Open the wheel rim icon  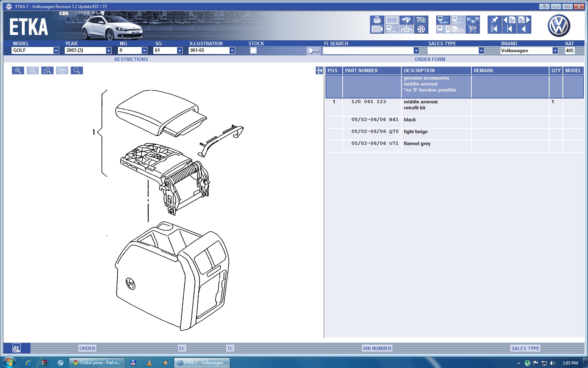pos(421,29)
